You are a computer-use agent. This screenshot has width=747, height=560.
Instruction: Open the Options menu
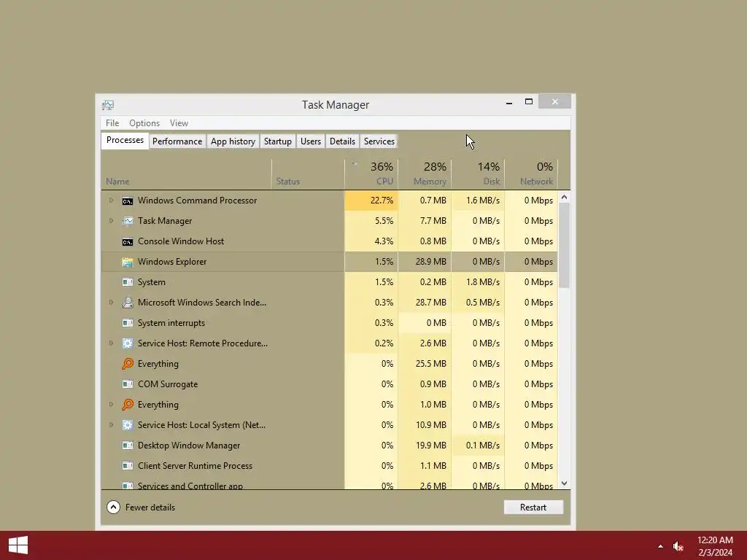[144, 122]
